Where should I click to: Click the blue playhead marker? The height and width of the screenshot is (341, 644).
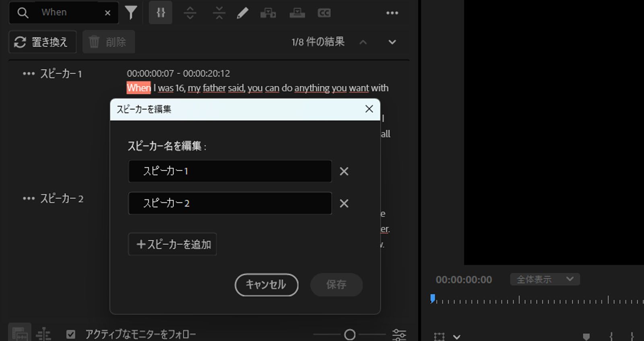pyautogui.click(x=433, y=299)
